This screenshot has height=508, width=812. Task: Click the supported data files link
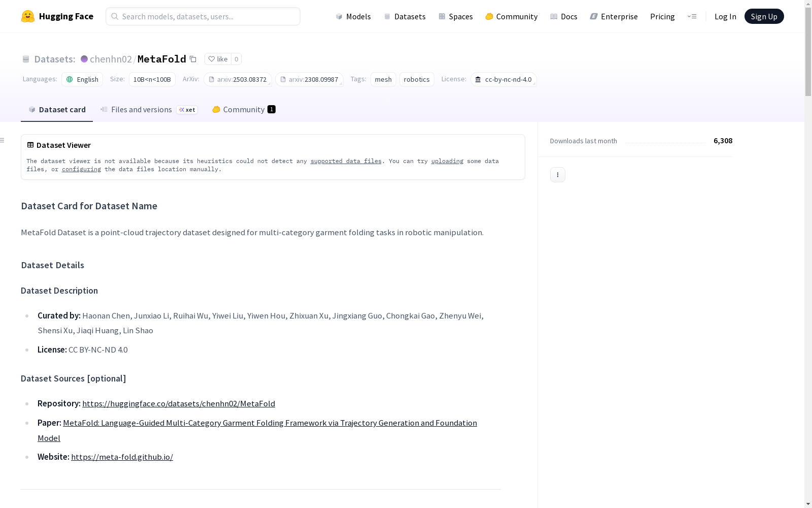[x=346, y=161]
